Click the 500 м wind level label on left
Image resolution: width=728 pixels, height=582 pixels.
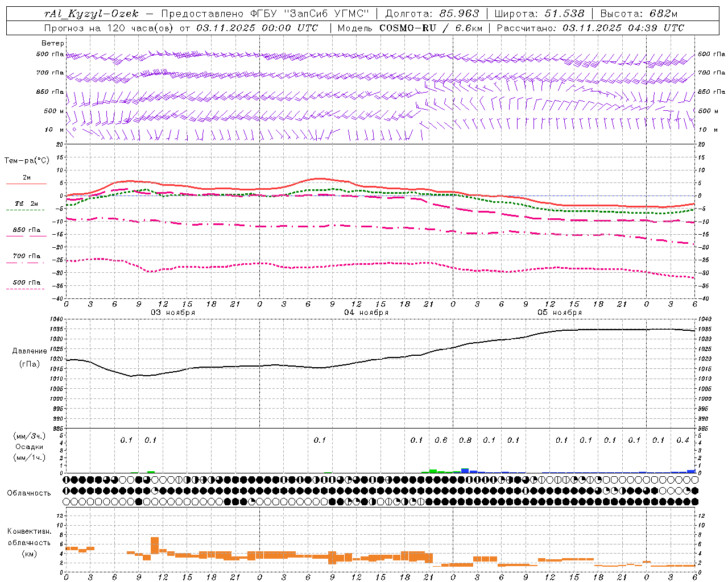click(54, 111)
